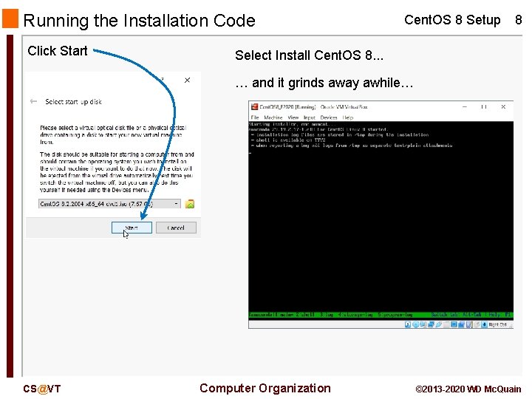
Task: Click the shared folders status icon
Action: 446,324
